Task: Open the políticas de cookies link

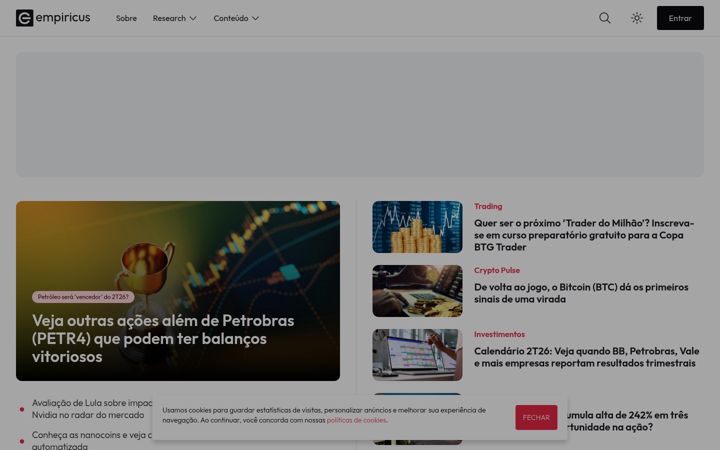Action: pos(356,420)
